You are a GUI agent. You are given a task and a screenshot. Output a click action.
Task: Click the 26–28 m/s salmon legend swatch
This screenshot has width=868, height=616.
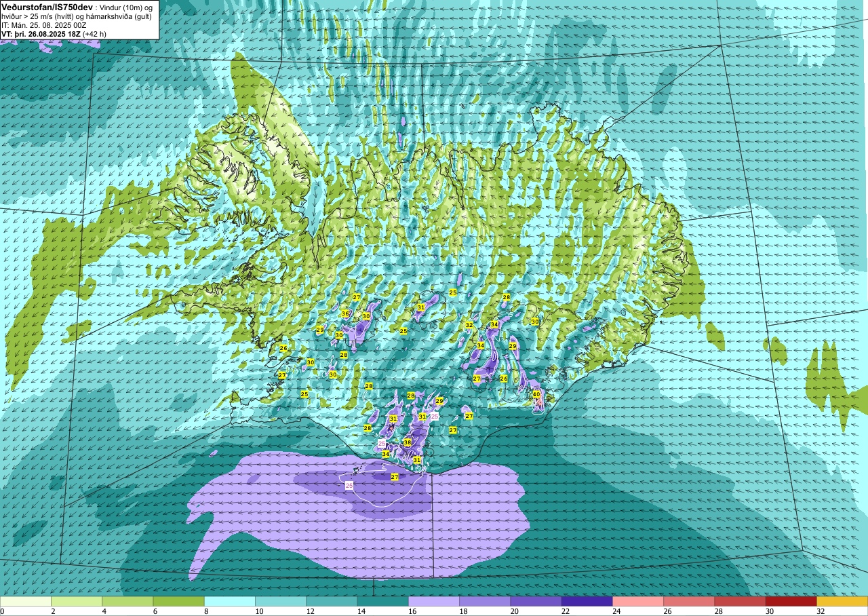pyautogui.click(x=689, y=601)
